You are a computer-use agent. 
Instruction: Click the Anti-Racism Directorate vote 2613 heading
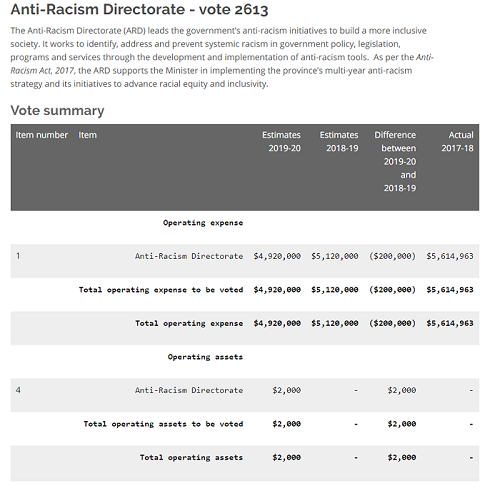pyautogui.click(x=139, y=9)
